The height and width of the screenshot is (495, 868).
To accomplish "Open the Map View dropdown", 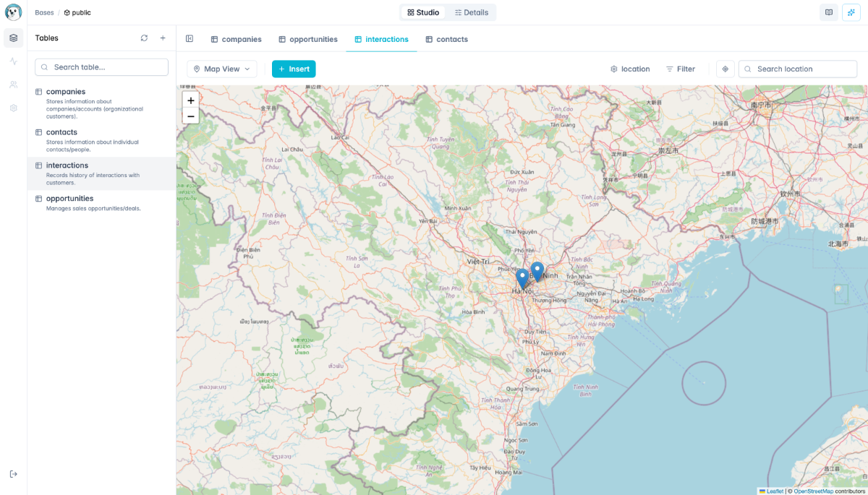I will 221,69.
